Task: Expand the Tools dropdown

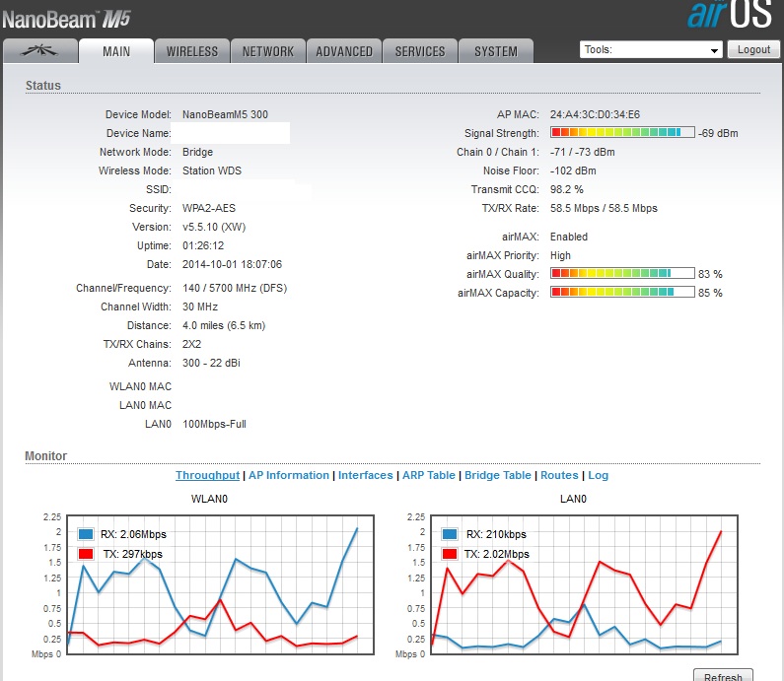Action: pos(651,49)
